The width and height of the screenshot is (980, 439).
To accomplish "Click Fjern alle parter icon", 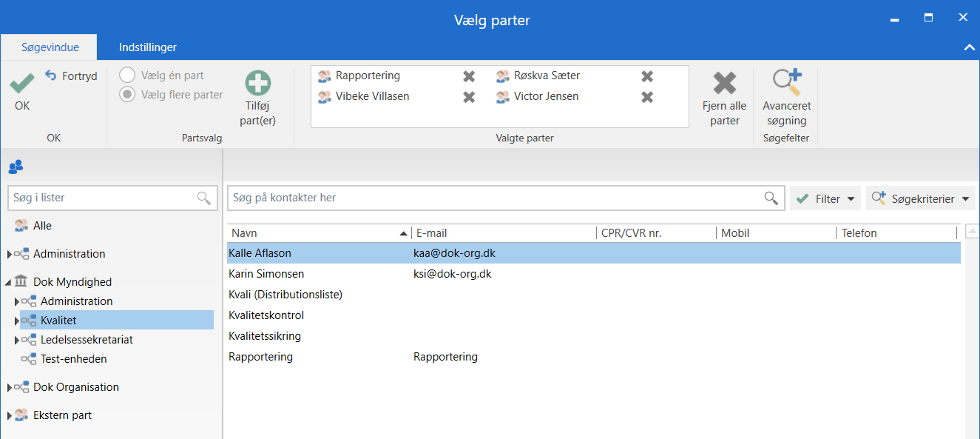I will click(724, 83).
